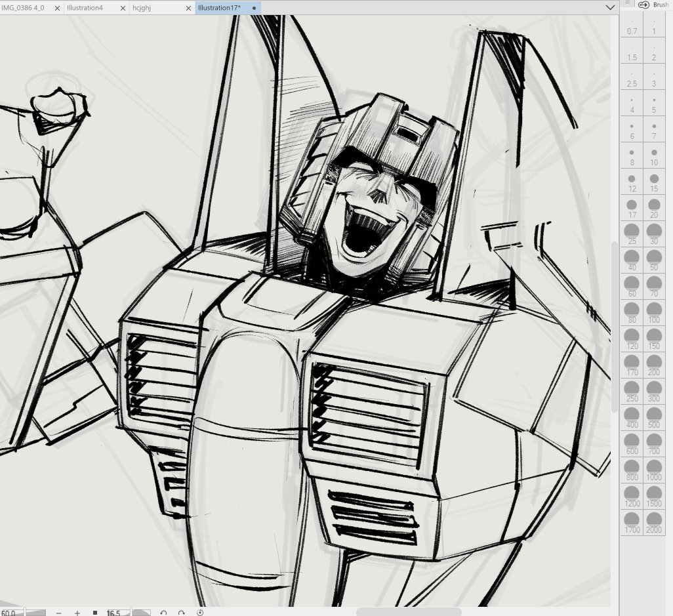Select brush size 120 preset

(x=632, y=340)
